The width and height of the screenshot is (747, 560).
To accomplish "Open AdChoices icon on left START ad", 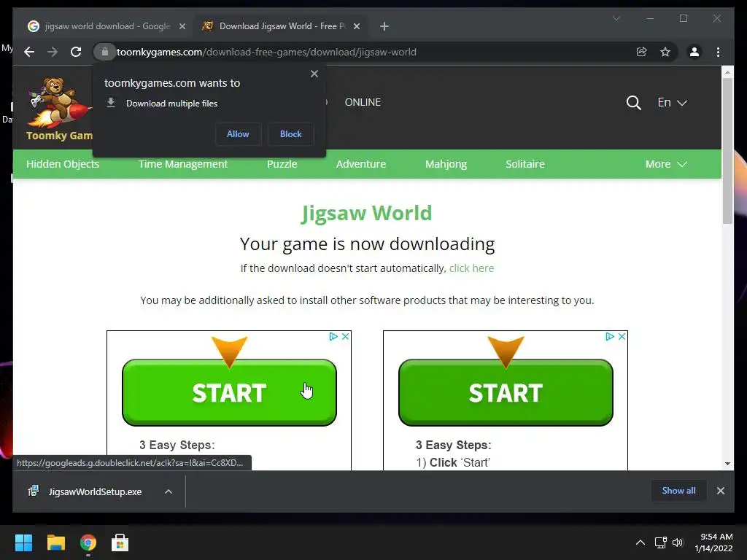I will pos(333,336).
